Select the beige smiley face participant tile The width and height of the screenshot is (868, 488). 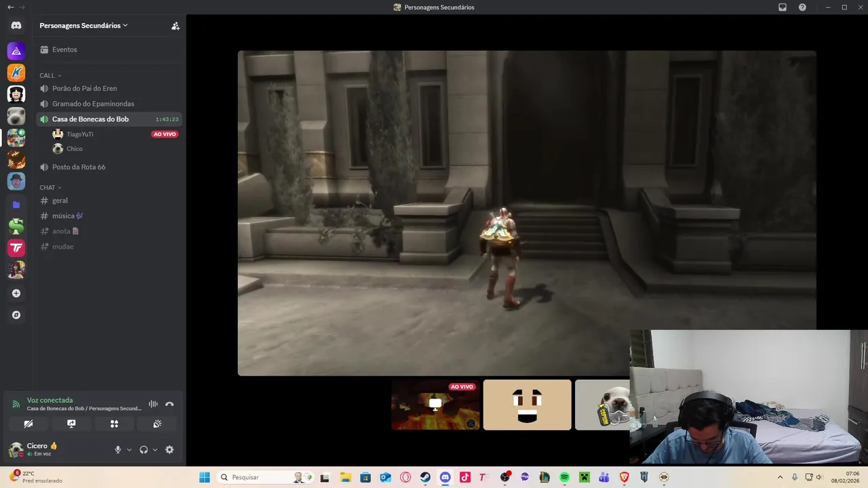pyautogui.click(x=528, y=405)
